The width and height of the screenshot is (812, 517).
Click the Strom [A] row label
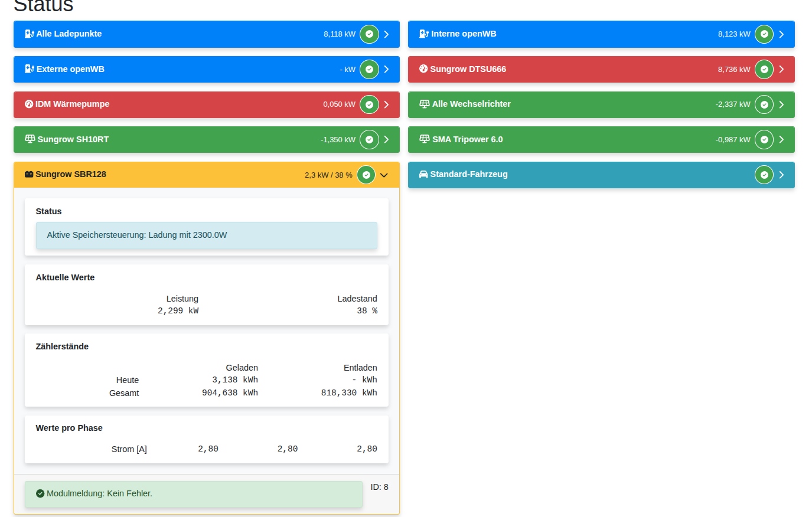pyautogui.click(x=129, y=449)
